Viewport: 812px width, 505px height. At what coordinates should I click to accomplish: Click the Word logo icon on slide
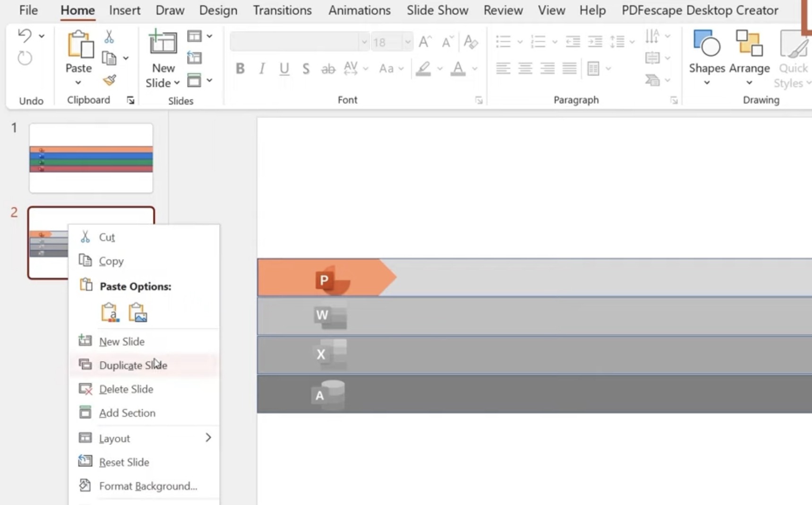tap(330, 315)
